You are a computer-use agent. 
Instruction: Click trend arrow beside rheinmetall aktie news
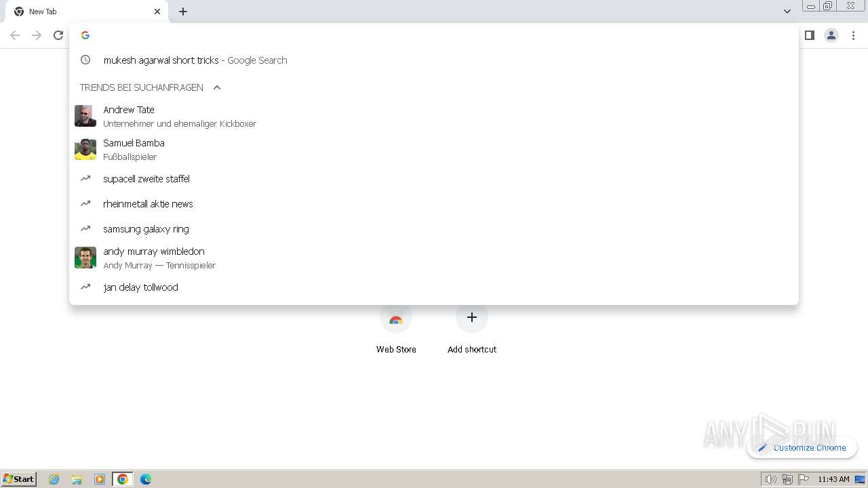[85, 203]
